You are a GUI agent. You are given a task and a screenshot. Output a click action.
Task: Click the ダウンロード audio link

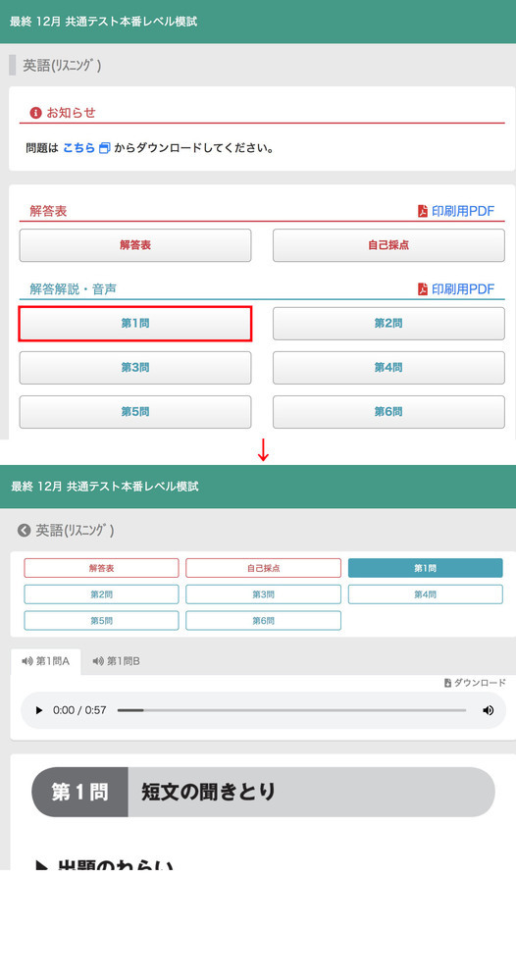(479, 683)
